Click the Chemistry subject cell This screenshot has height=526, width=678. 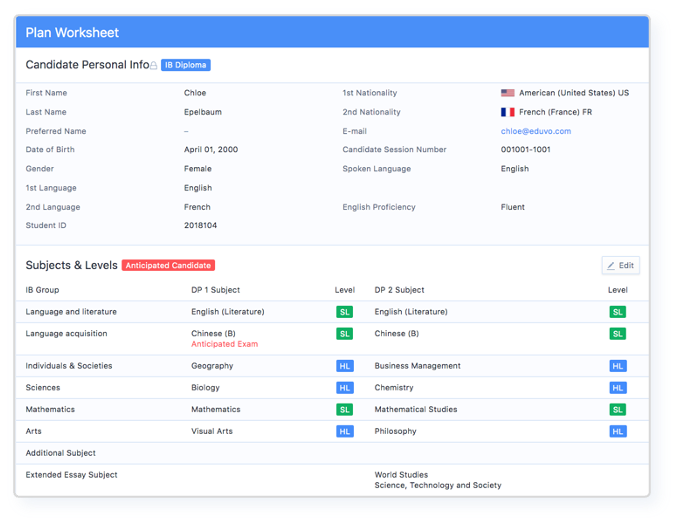394,388
